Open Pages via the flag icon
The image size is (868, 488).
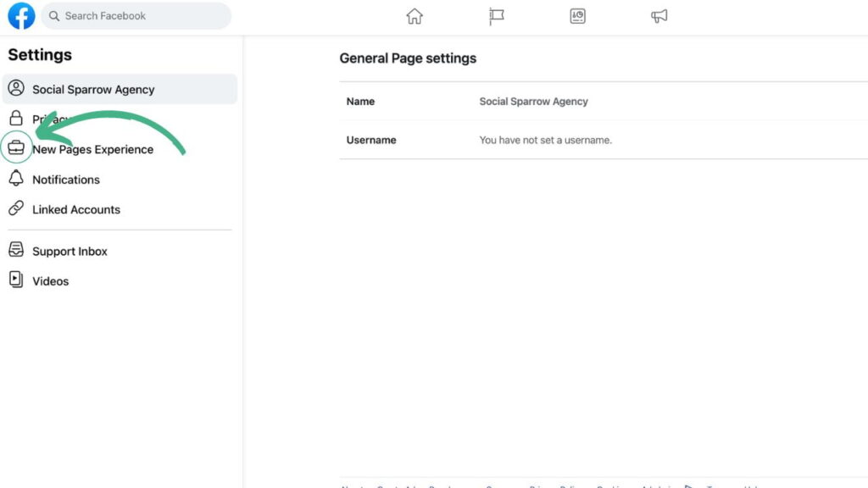tap(496, 16)
